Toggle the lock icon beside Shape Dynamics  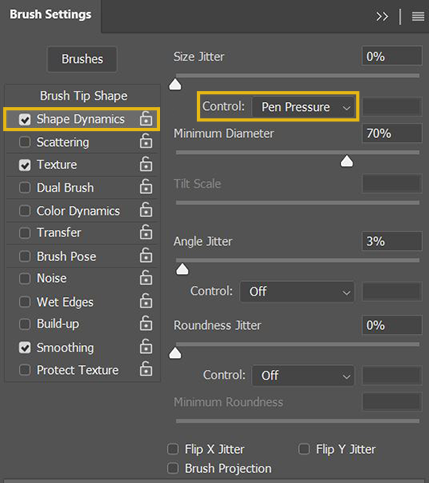pos(146,118)
